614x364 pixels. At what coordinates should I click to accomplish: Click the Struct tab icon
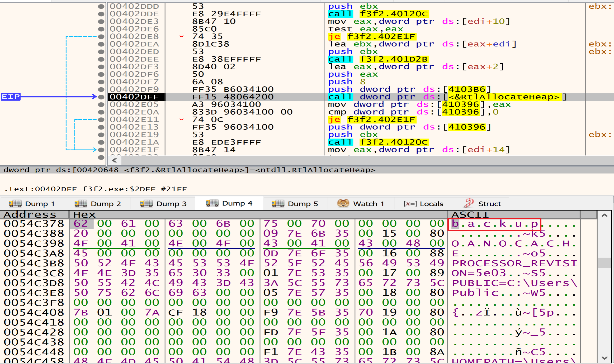click(x=469, y=203)
